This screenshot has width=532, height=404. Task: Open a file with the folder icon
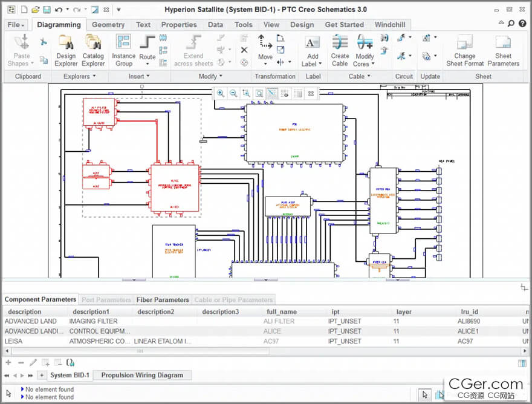point(35,10)
